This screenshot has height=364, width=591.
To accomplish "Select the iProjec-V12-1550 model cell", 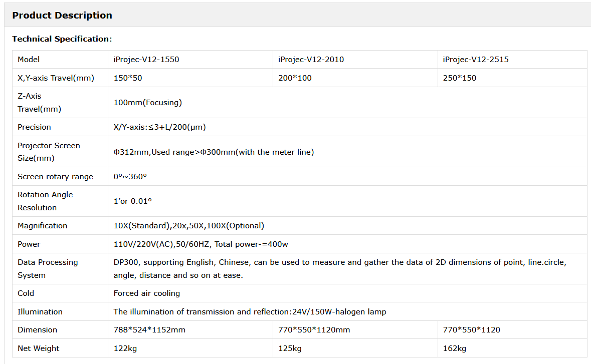I will click(x=146, y=60).
